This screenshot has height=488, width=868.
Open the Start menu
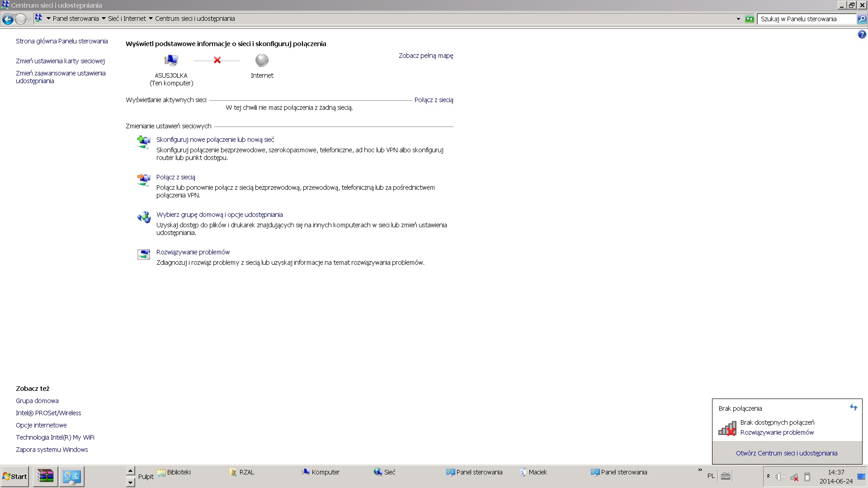pyautogui.click(x=15, y=477)
